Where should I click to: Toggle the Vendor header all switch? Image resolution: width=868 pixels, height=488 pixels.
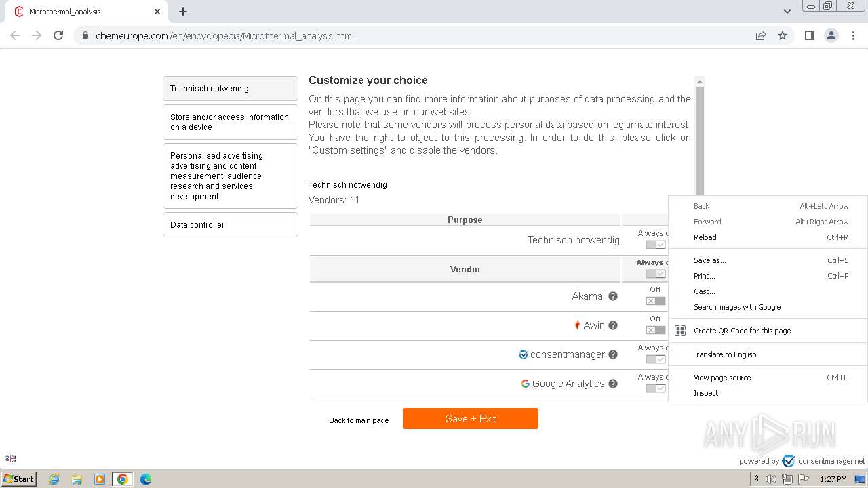pos(655,274)
